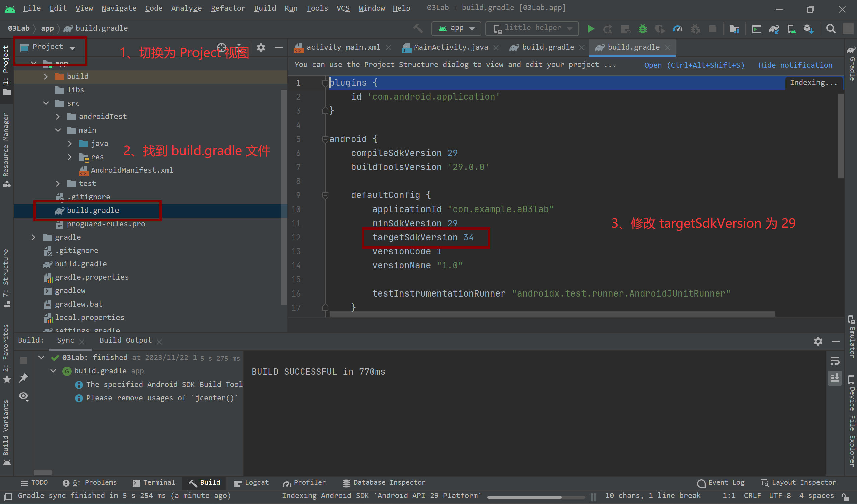Toggle the Emulator side tool window
The height and width of the screenshot is (504, 857).
(851, 337)
